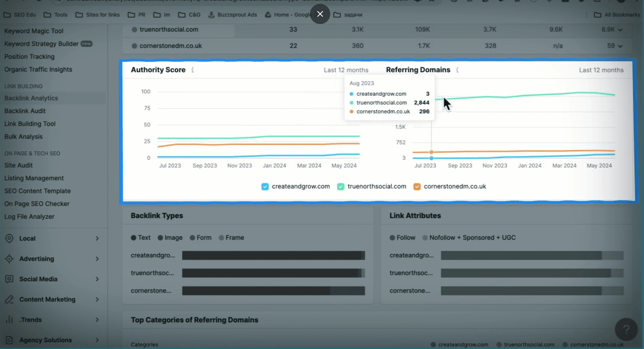644x349 pixels.
Task: Open Site Audit
Action: tap(19, 165)
